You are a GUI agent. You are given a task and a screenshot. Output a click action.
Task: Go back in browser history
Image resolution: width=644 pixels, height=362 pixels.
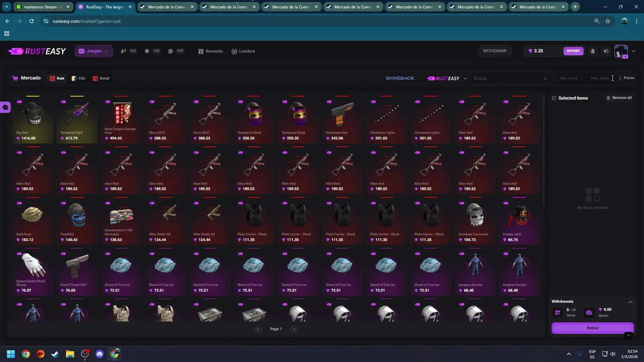coord(7,21)
